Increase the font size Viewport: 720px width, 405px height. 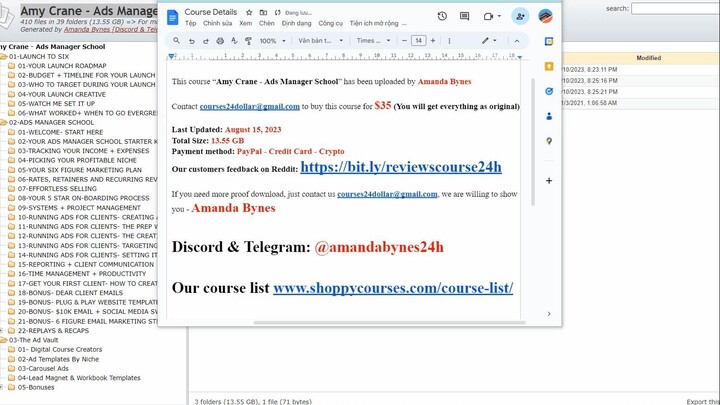point(433,41)
